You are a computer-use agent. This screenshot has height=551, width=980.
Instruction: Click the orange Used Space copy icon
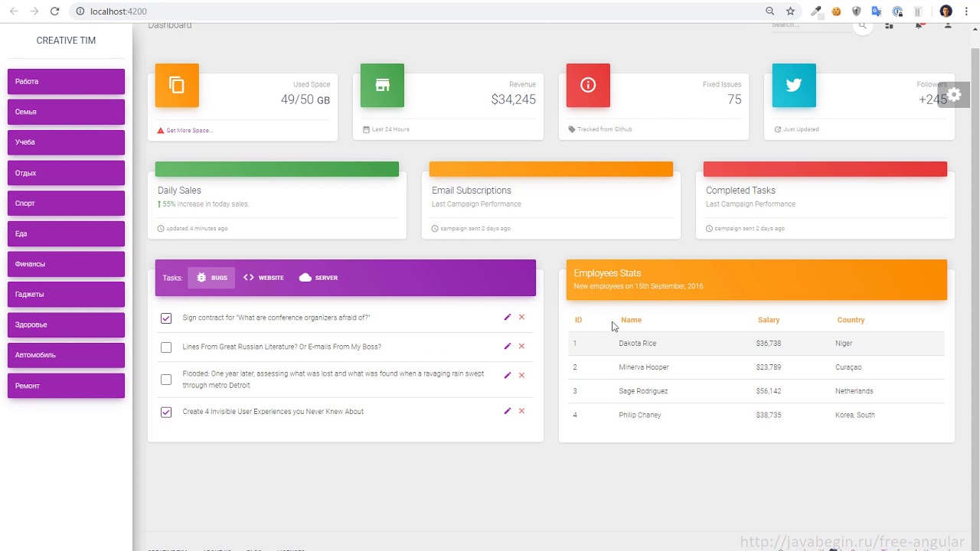point(177,85)
